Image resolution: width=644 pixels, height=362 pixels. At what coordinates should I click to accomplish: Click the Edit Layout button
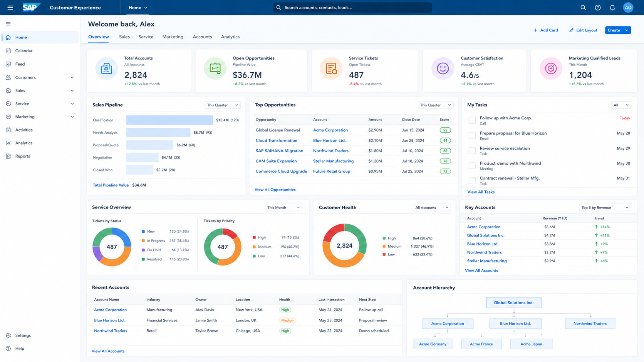click(x=583, y=30)
